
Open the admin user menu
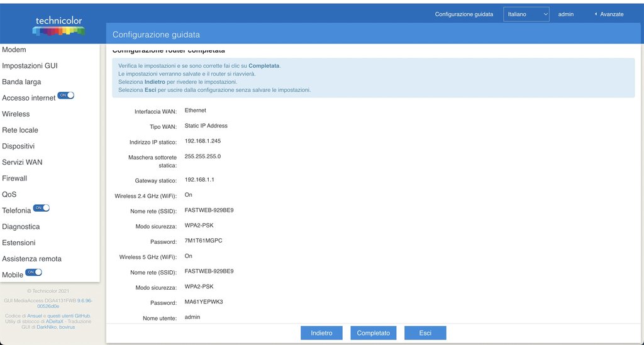click(565, 14)
